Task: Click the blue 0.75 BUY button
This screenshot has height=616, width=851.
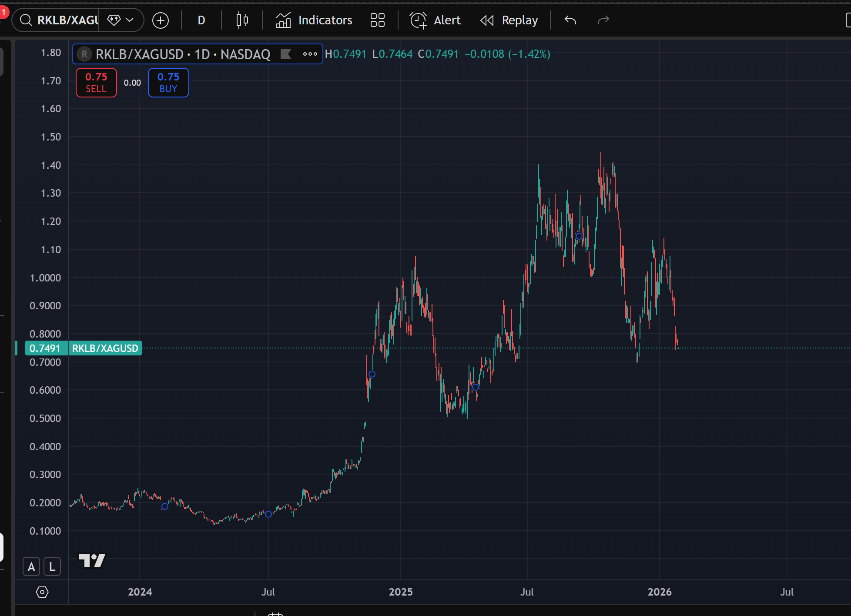Action: [x=168, y=83]
